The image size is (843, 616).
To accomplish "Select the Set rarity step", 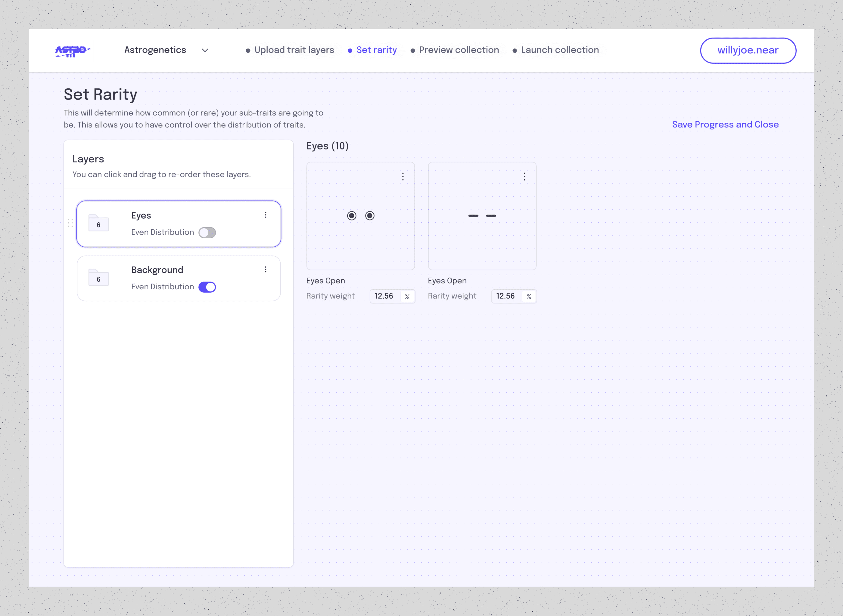I will 376,50.
